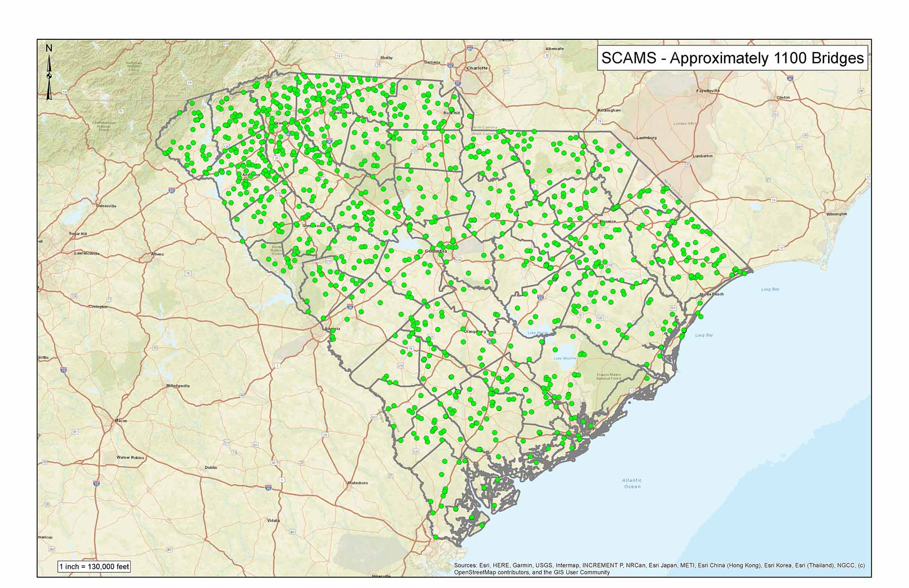Select the Statesboro city label

tap(357, 483)
